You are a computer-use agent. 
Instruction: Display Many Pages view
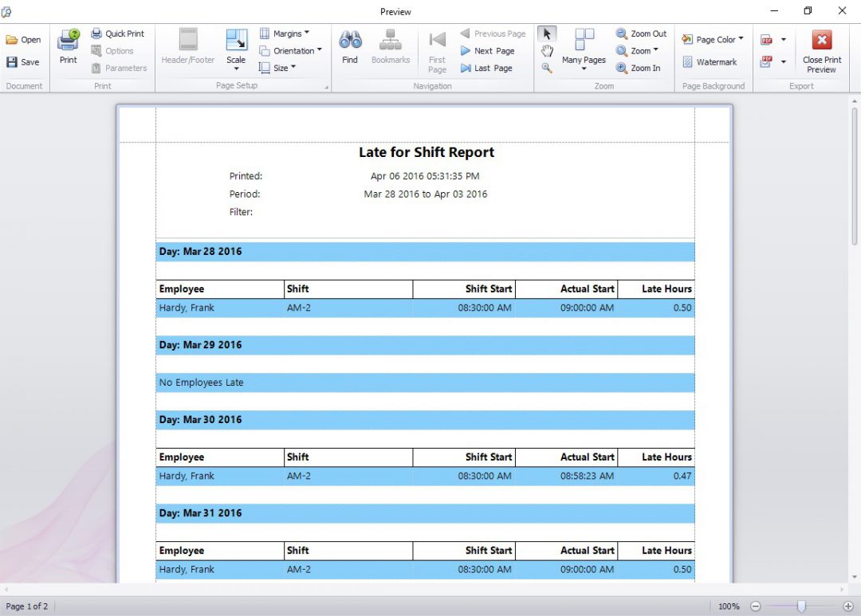coord(583,49)
